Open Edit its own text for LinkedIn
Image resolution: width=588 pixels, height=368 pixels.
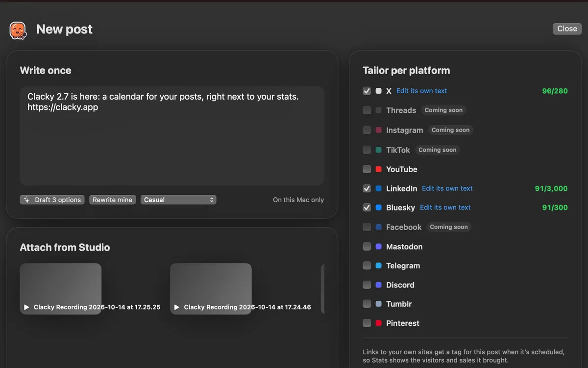click(447, 188)
